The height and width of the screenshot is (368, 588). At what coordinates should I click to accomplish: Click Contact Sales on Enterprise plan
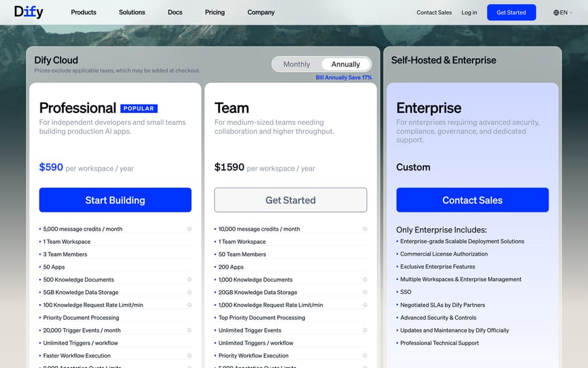point(472,200)
